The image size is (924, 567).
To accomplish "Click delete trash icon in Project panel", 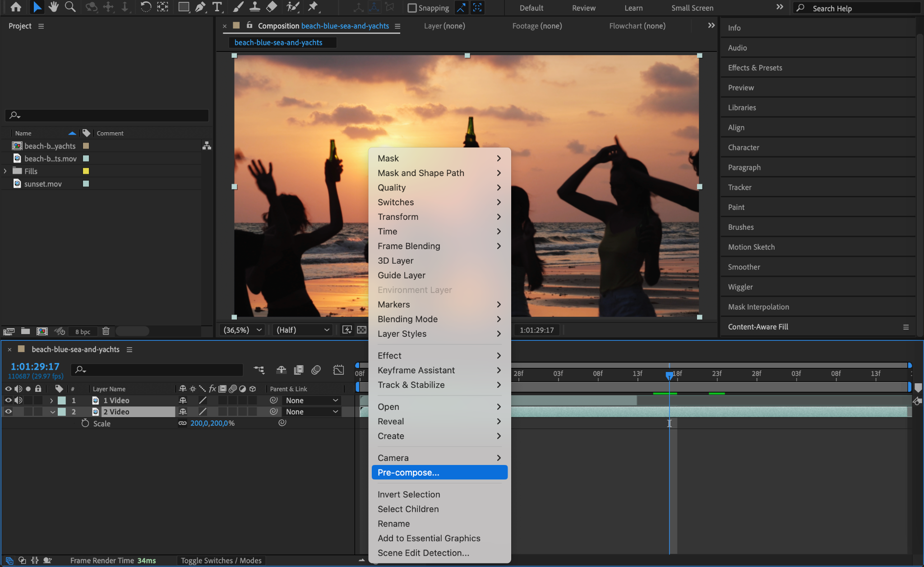I will [x=106, y=331].
